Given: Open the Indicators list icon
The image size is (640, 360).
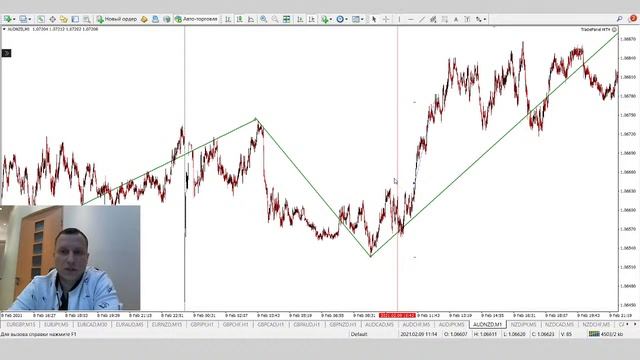Looking at the screenshot, I should click(324, 19).
